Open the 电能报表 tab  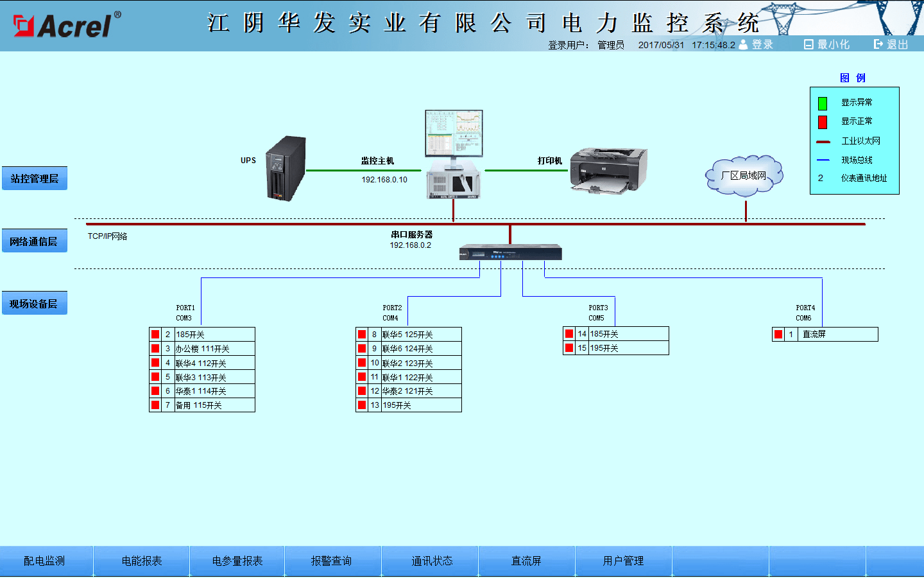(x=142, y=561)
